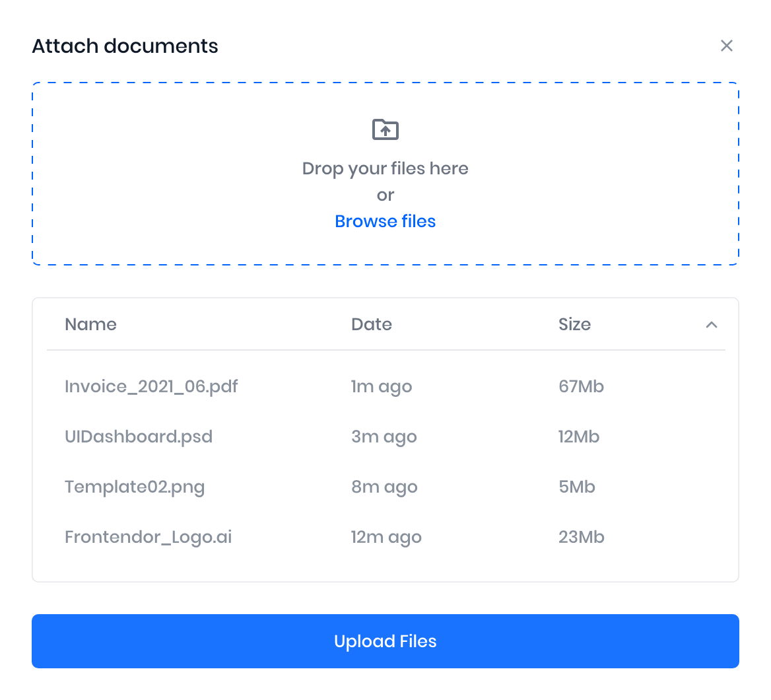
Task: Click the 5Mb size of Template02.png
Action: coord(577,487)
